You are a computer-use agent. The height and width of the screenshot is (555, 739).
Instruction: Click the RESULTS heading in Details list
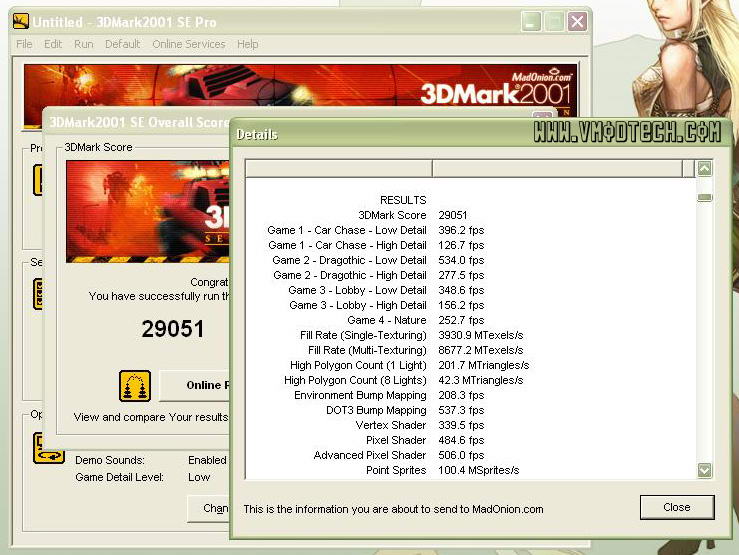pyautogui.click(x=403, y=200)
